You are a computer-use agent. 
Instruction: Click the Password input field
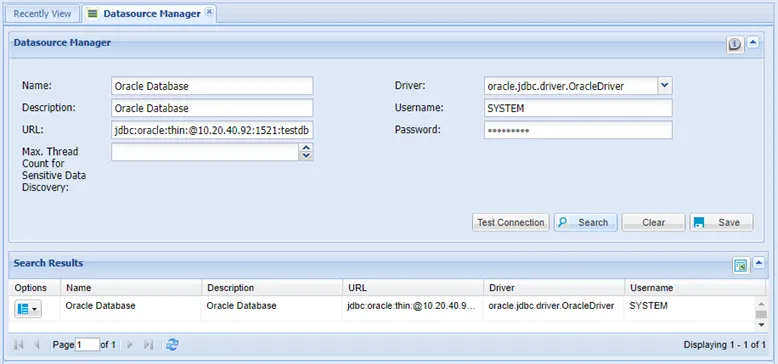pos(578,130)
